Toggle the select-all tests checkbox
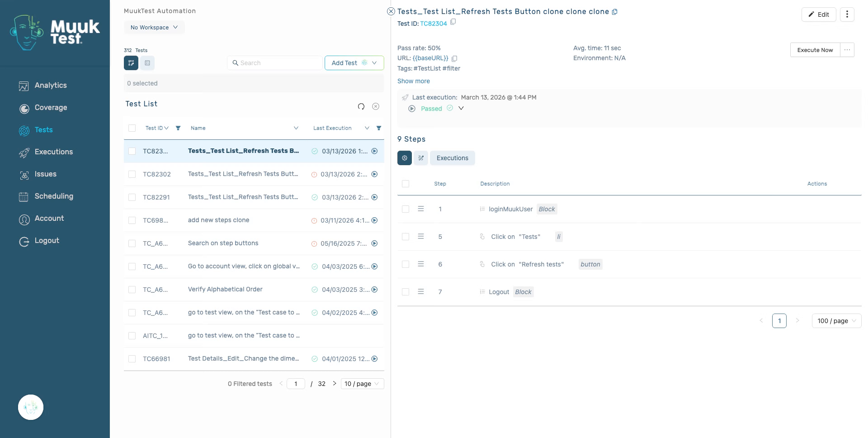 tap(132, 128)
